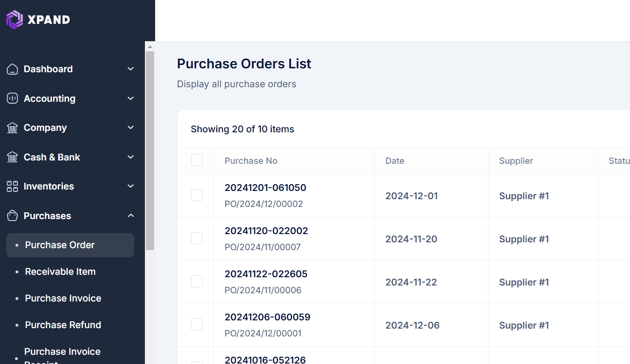The width and height of the screenshot is (630, 364).
Task: Open the Receivable Item menu entry
Action: [x=60, y=272]
